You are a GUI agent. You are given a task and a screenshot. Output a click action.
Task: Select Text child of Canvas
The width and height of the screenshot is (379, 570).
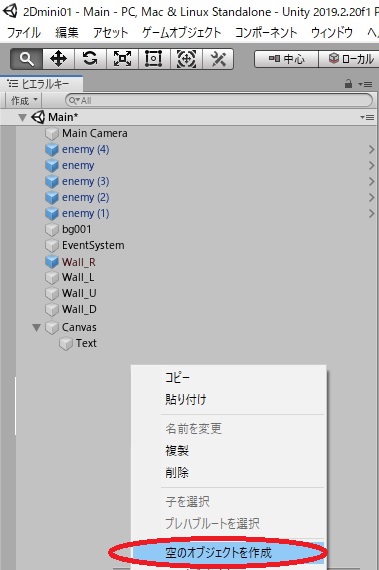point(86,343)
